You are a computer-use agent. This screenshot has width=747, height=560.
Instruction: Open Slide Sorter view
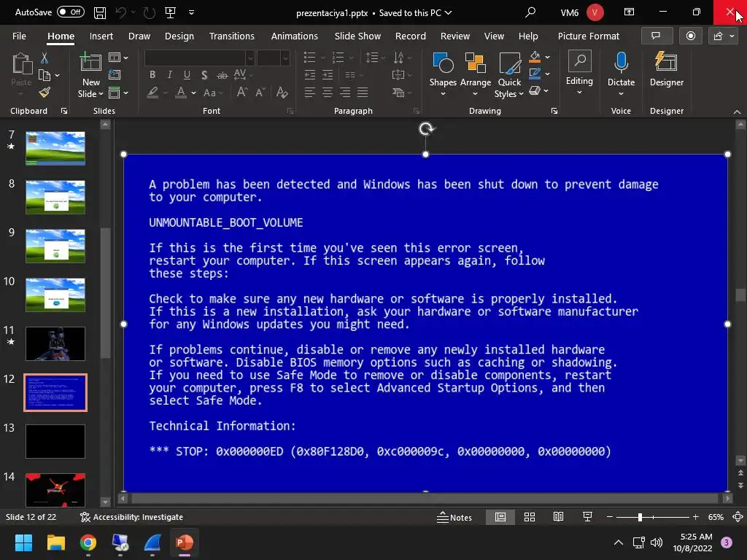(x=530, y=517)
